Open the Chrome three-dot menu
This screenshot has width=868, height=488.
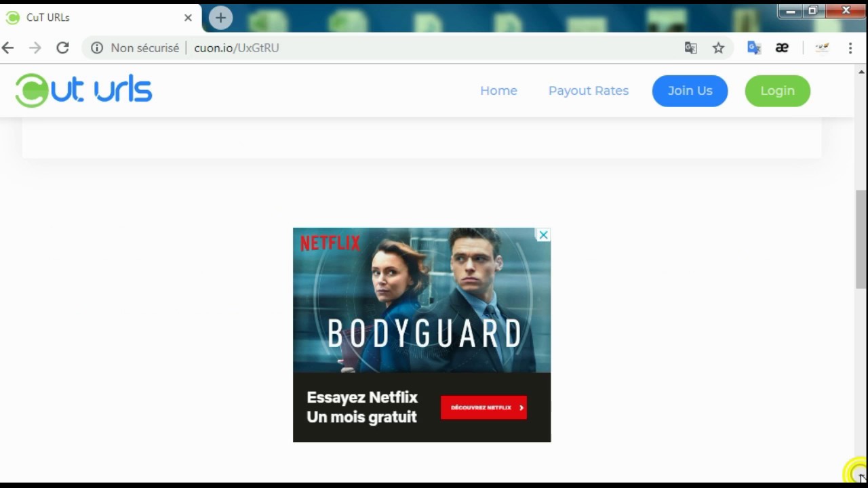(850, 47)
